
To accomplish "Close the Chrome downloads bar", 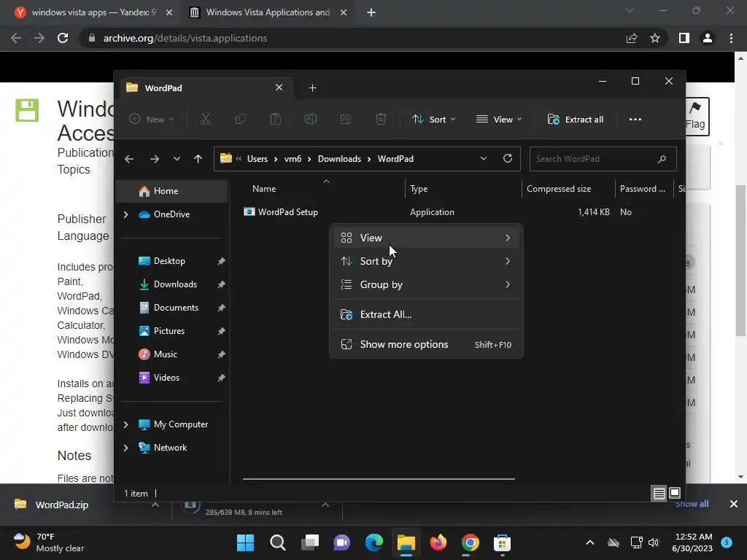I will pos(734,504).
